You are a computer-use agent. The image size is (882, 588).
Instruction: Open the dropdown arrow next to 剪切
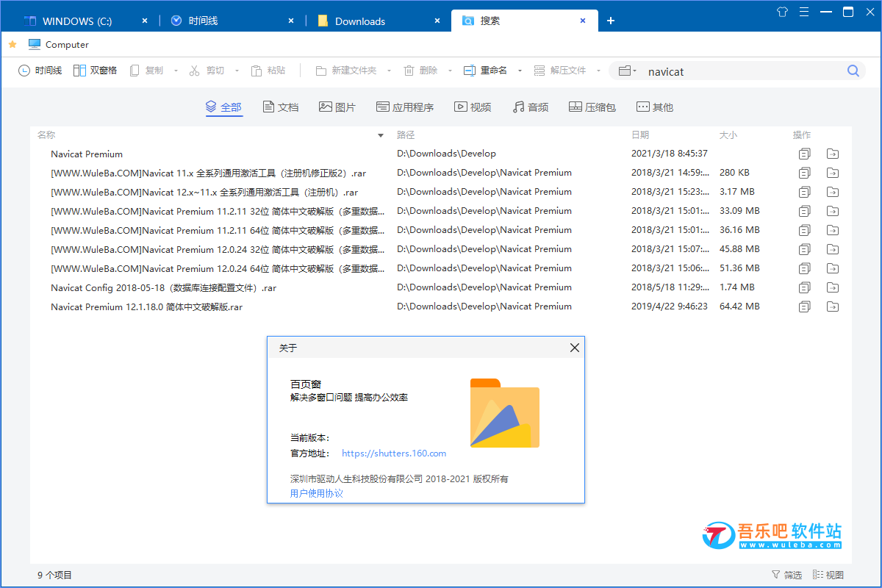tap(237, 71)
